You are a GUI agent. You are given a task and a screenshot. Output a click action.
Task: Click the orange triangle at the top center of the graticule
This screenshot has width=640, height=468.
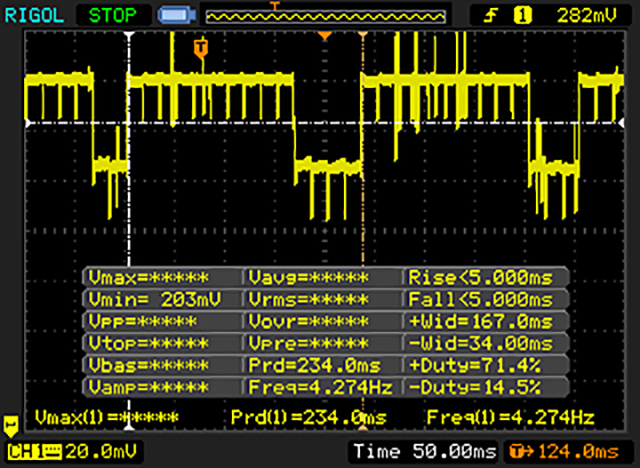point(324,36)
